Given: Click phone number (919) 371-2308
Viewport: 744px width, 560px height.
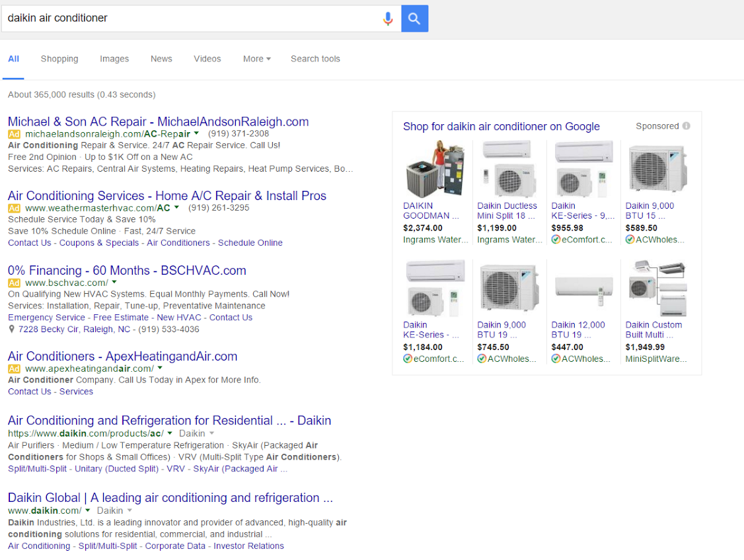Looking at the screenshot, I should pyautogui.click(x=239, y=133).
